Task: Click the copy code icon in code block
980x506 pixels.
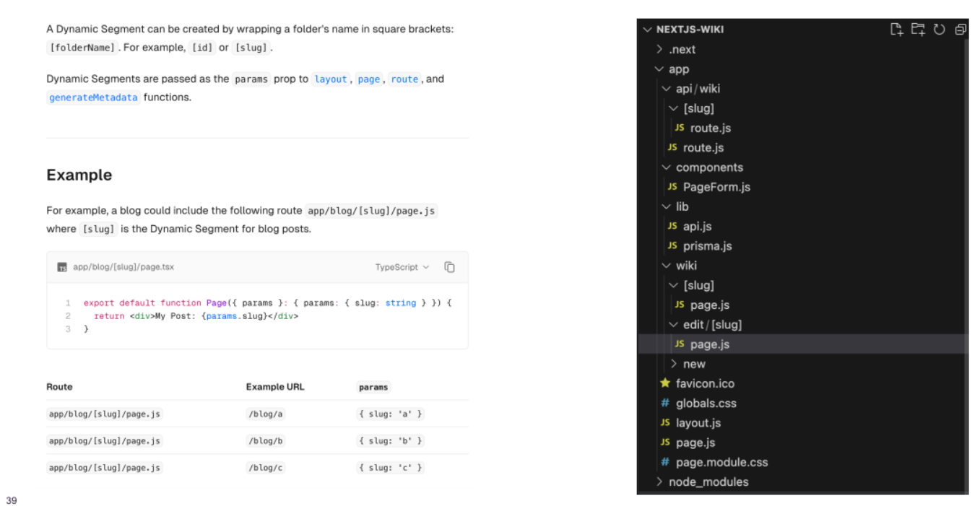Action: (x=449, y=267)
